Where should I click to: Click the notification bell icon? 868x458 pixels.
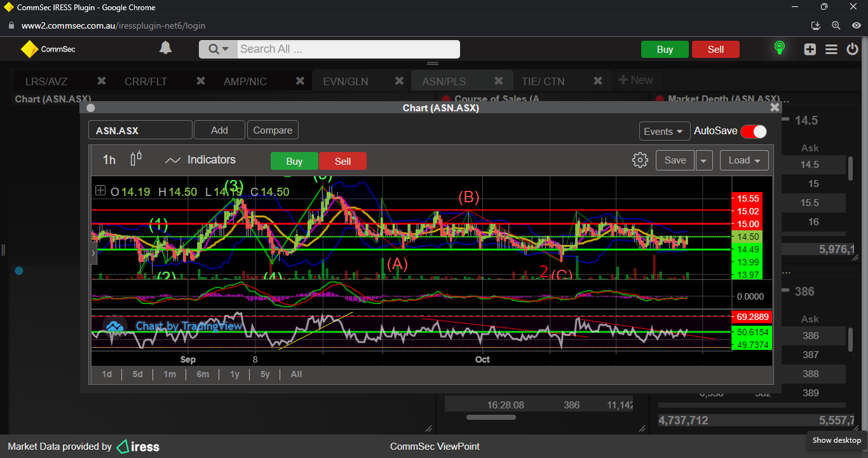point(165,48)
